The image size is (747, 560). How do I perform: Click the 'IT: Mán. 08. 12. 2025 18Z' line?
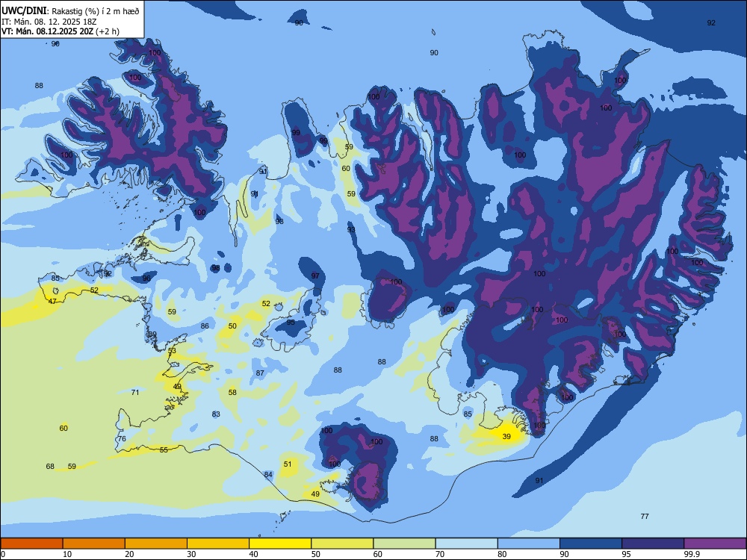49,22
